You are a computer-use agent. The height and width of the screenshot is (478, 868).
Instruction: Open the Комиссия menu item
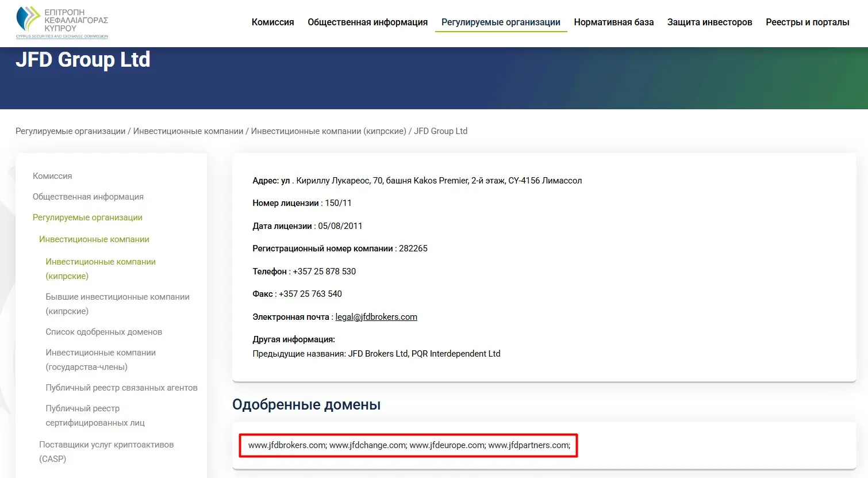pyautogui.click(x=272, y=22)
